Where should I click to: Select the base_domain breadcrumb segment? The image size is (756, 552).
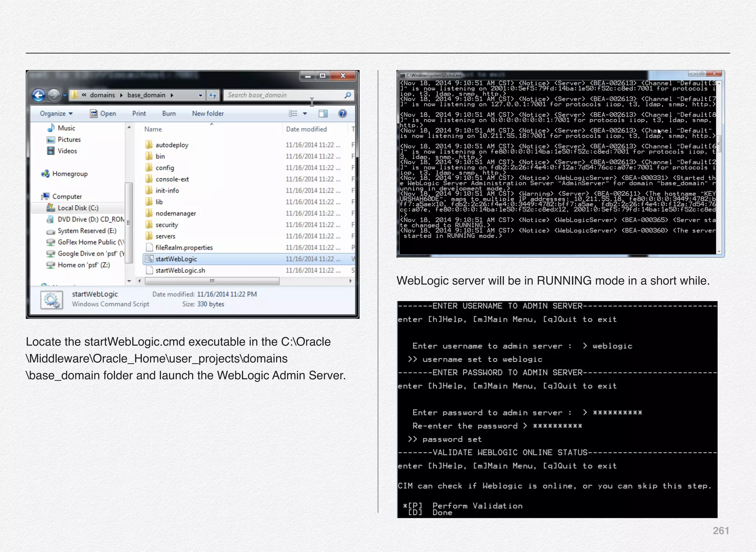(146, 95)
